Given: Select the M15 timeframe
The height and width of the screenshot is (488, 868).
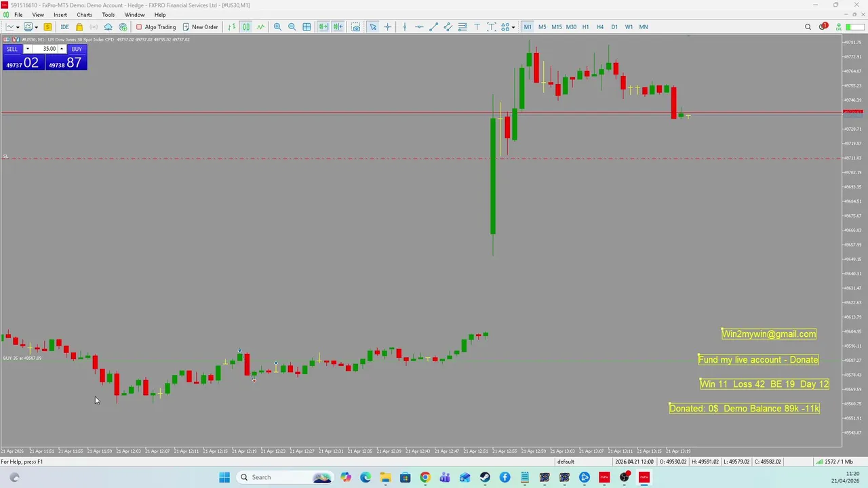Looking at the screenshot, I should coord(556,27).
